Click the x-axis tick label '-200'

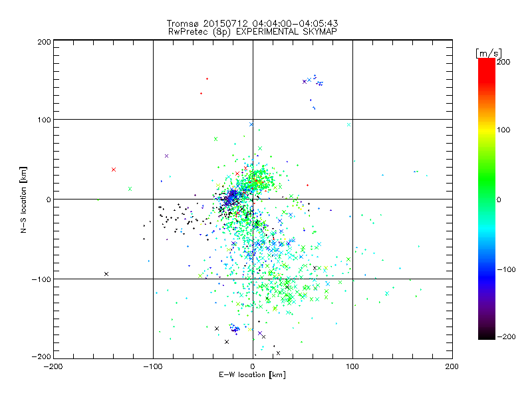pyautogui.click(x=53, y=366)
